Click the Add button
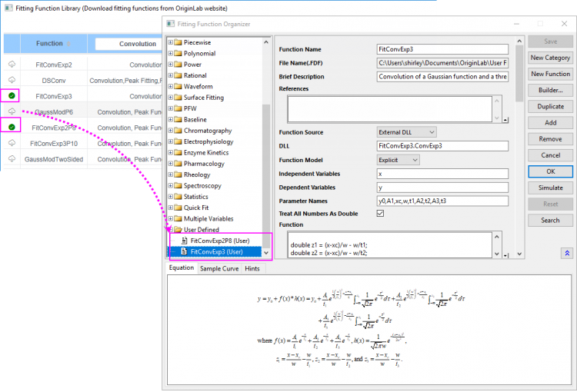 click(x=551, y=122)
